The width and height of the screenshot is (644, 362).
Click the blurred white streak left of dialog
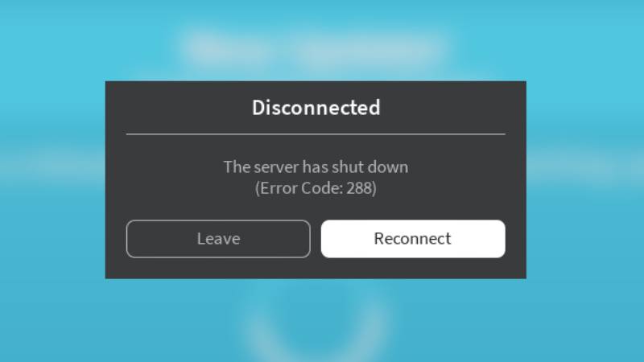tap(52, 162)
